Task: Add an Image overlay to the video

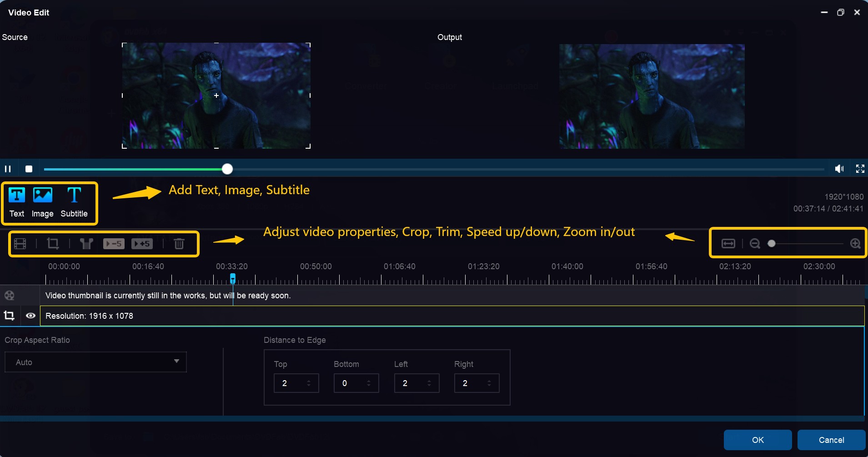Action: point(43,196)
